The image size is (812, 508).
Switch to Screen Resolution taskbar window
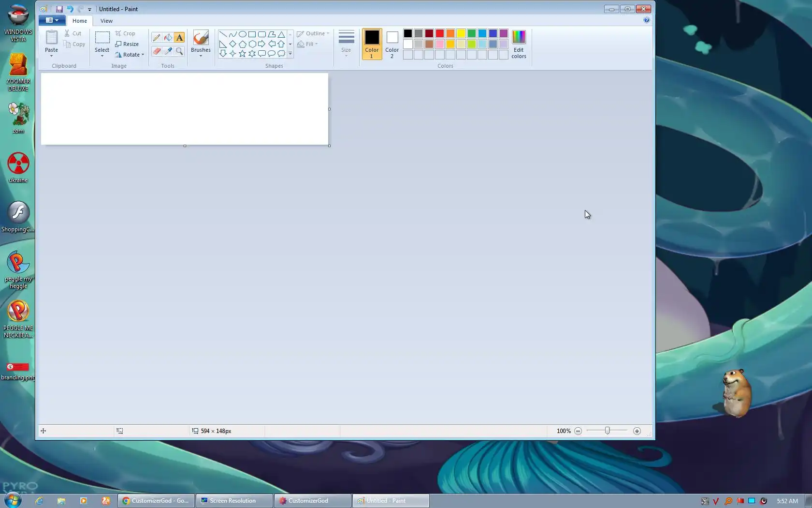234,501
